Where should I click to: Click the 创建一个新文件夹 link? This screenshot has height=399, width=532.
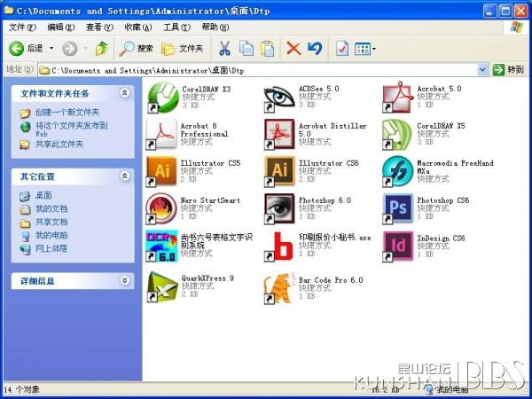click(x=67, y=113)
